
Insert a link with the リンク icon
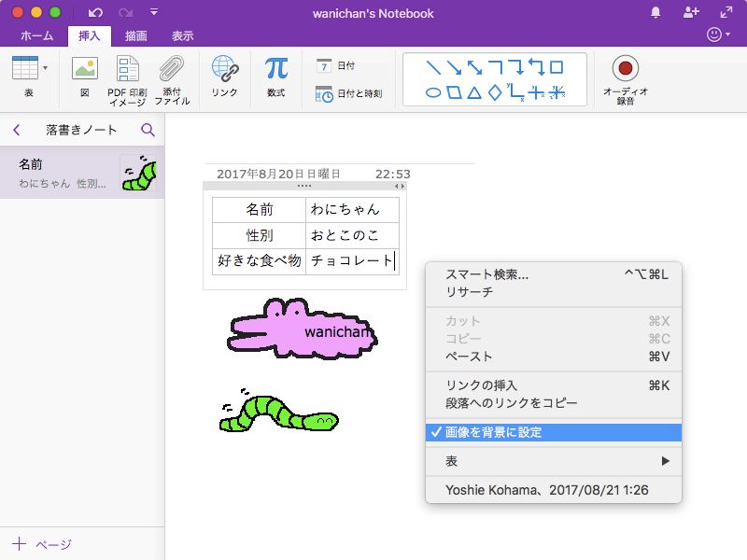tap(224, 77)
